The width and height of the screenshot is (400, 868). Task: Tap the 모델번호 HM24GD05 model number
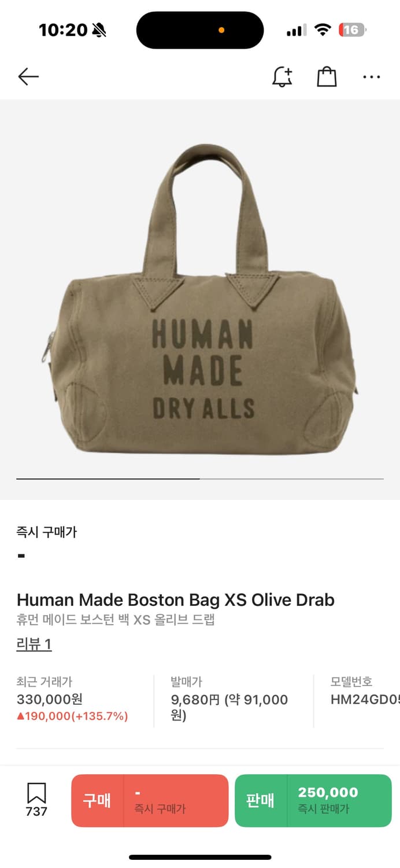365,691
